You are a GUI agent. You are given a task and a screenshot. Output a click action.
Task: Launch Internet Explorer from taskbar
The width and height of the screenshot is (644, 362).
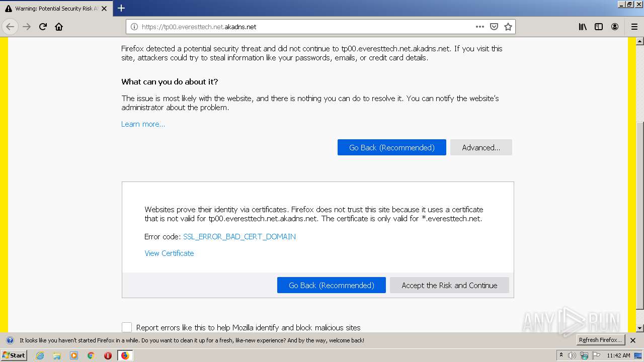point(40,355)
